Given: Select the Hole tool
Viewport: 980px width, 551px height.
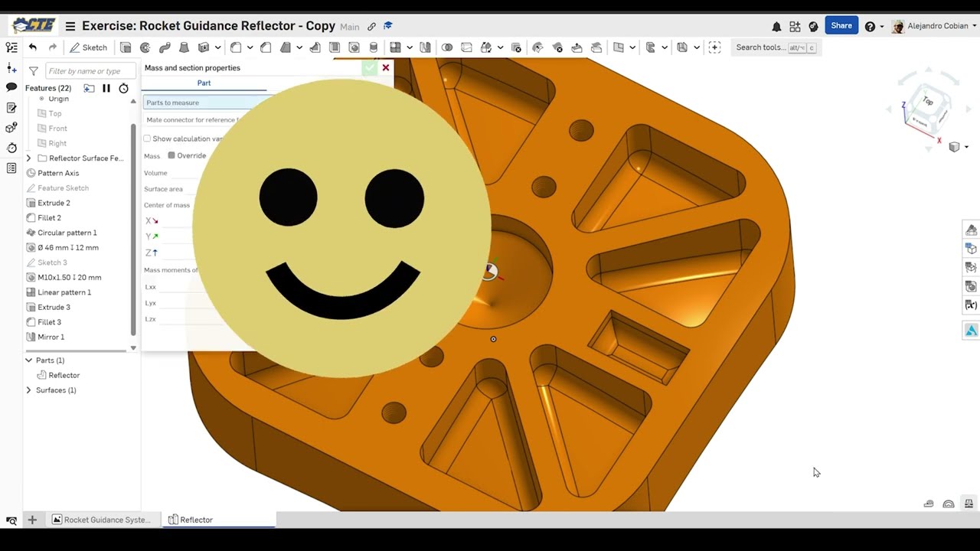Looking at the screenshot, I should coord(354,47).
